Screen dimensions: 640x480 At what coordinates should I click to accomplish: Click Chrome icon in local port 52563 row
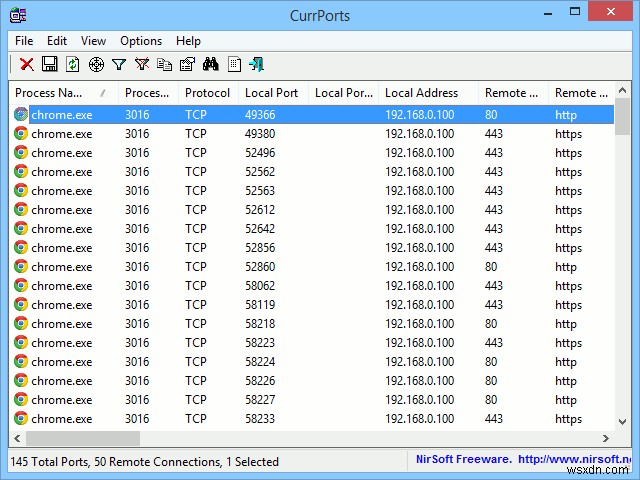coord(21,190)
